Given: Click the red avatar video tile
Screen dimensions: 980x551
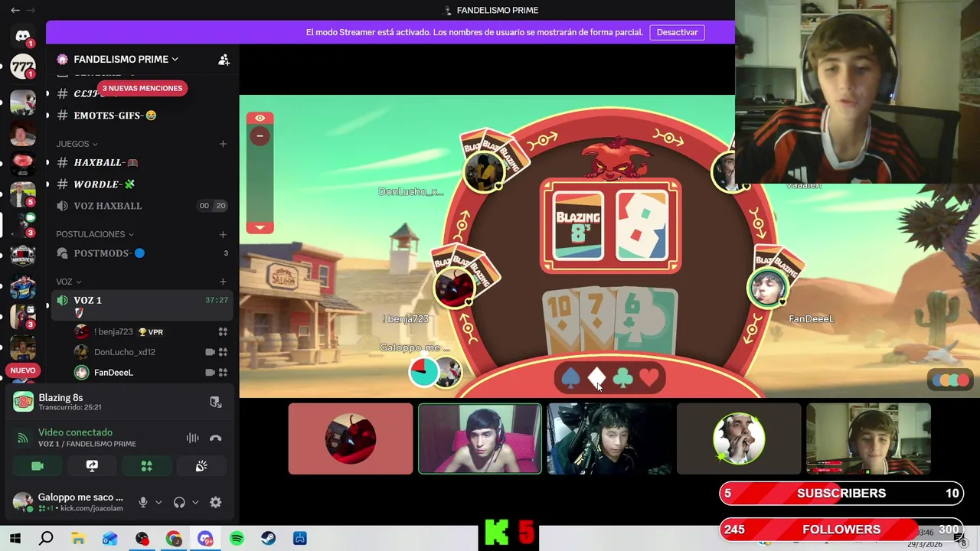Looking at the screenshot, I should [x=351, y=439].
